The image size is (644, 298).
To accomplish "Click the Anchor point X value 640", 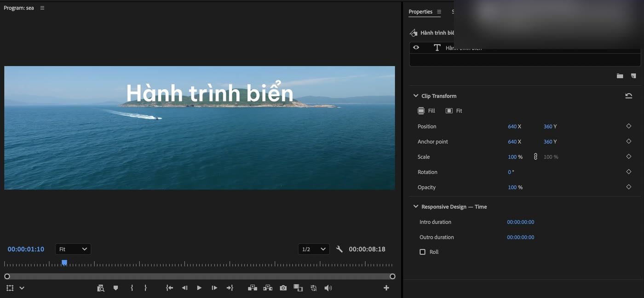I will coord(512,142).
